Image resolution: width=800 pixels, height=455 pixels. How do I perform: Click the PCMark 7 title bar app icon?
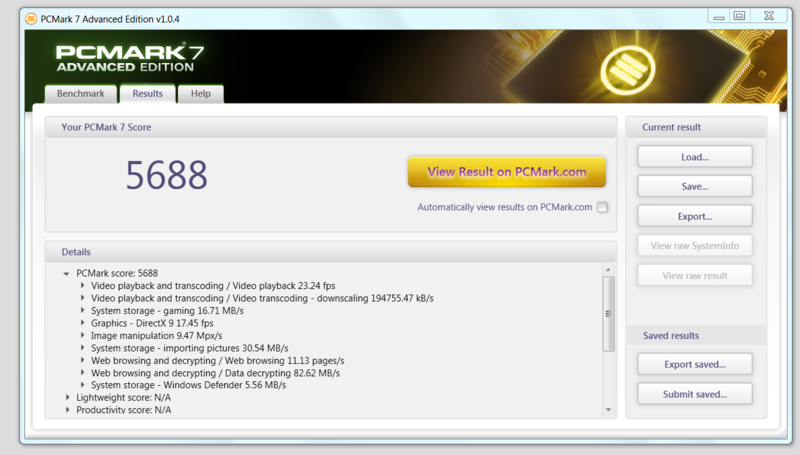click(31, 19)
